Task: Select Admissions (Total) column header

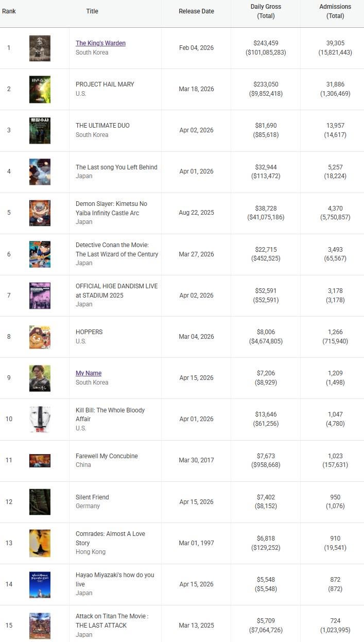Action: pyautogui.click(x=335, y=11)
